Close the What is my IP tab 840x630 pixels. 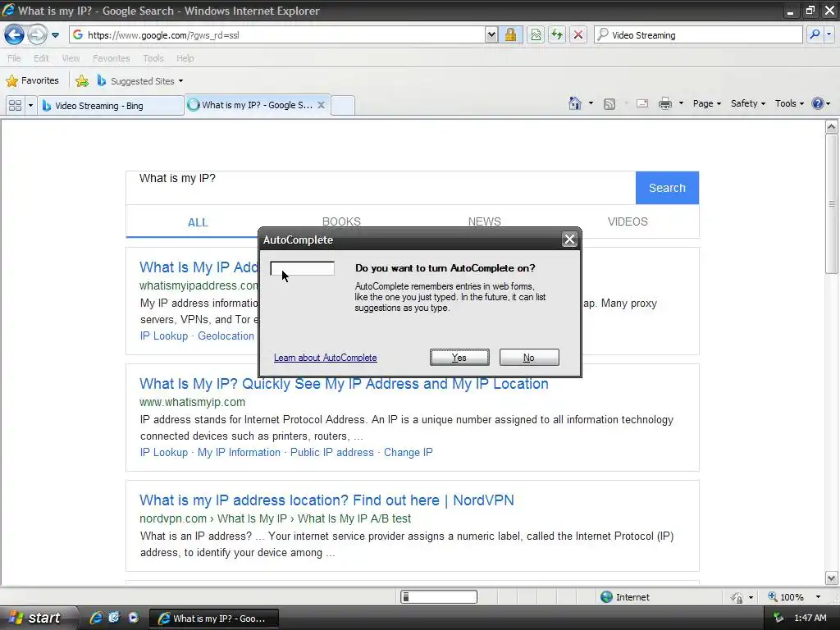click(321, 105)
